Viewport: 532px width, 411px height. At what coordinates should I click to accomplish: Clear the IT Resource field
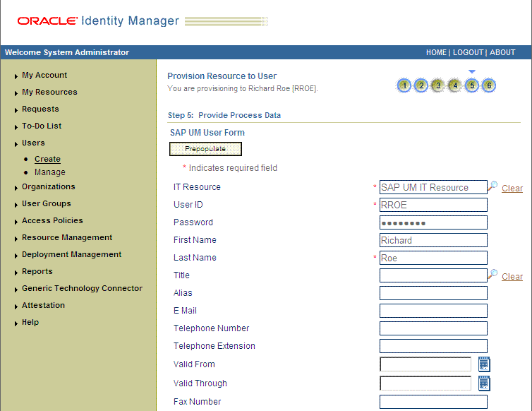pyautogui.click(x=512, y=188)
